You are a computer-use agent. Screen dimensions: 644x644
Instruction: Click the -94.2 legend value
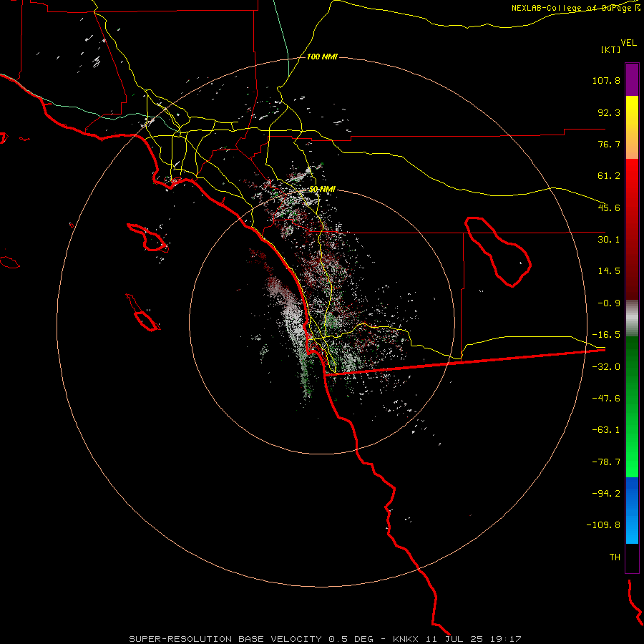pyautogui.click(x=606, y=494)
